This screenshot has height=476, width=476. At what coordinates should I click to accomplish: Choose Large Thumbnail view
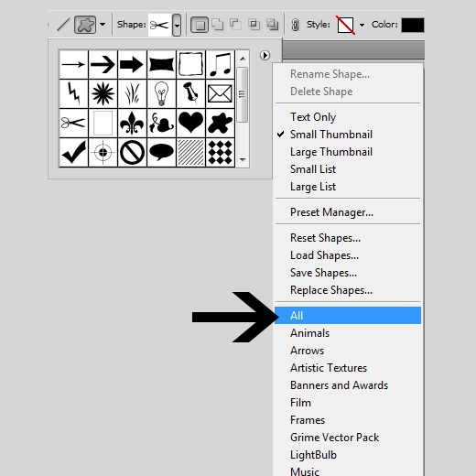coord(348,152)
